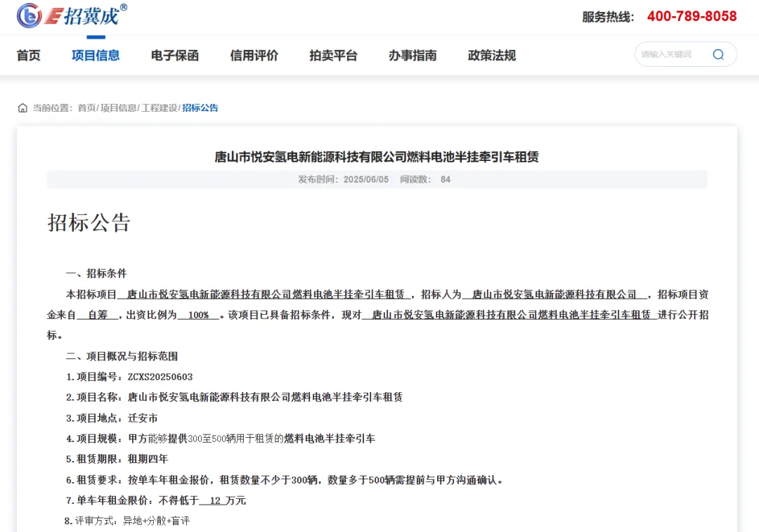Viewport: 759px width, 532px height.
Task: Click the 招冀成 site logo
Action: [x=72, y=15]
